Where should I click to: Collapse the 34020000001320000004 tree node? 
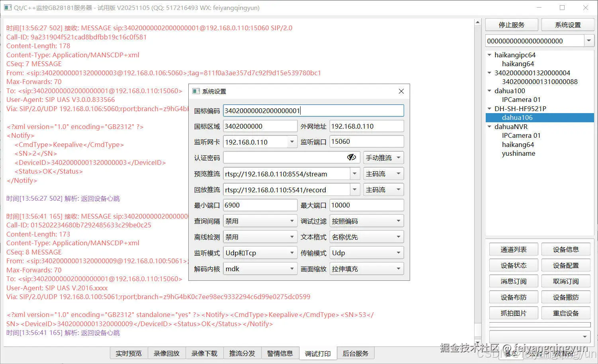click(489, 72)
